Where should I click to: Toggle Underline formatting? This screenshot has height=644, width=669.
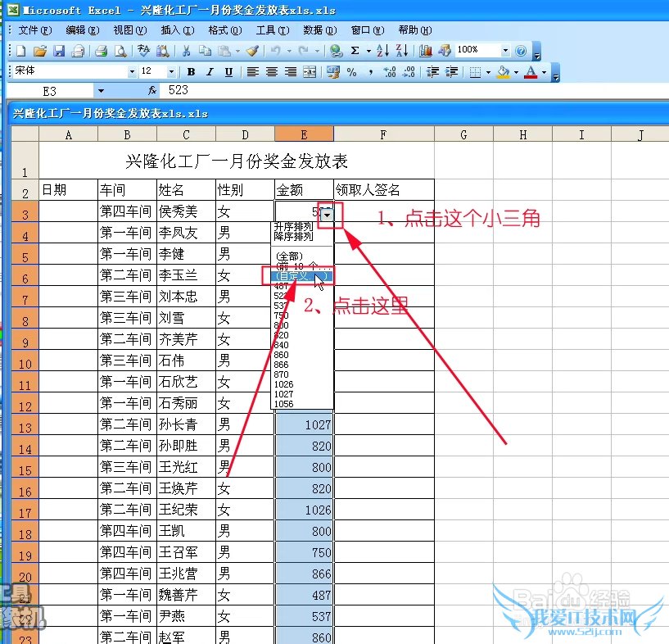point(228,72)
